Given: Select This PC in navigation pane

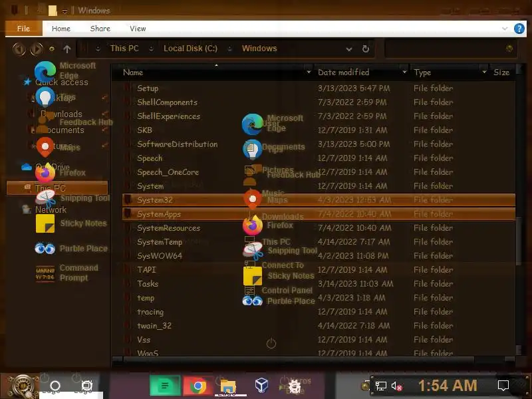Looking at the screenshot, I should (57, 188).
